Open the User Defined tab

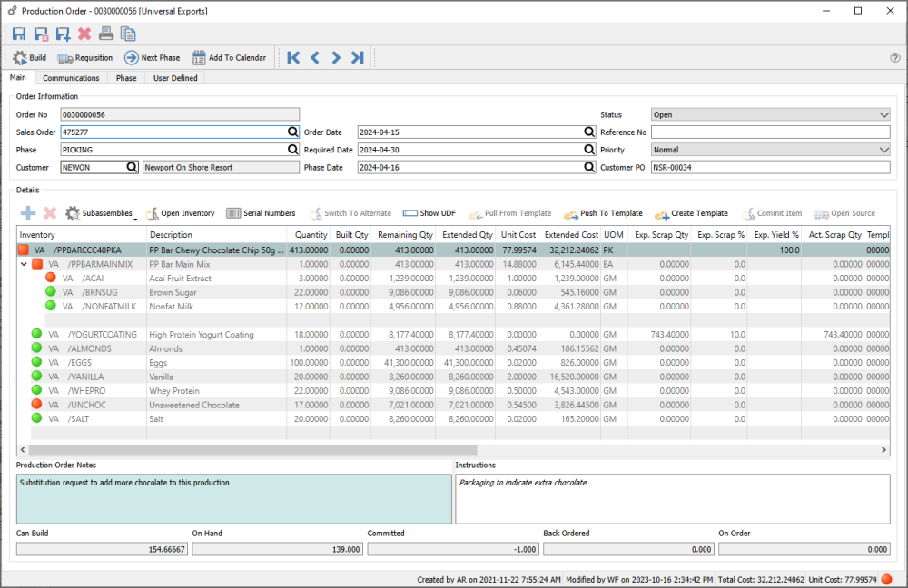click(175, 78)
